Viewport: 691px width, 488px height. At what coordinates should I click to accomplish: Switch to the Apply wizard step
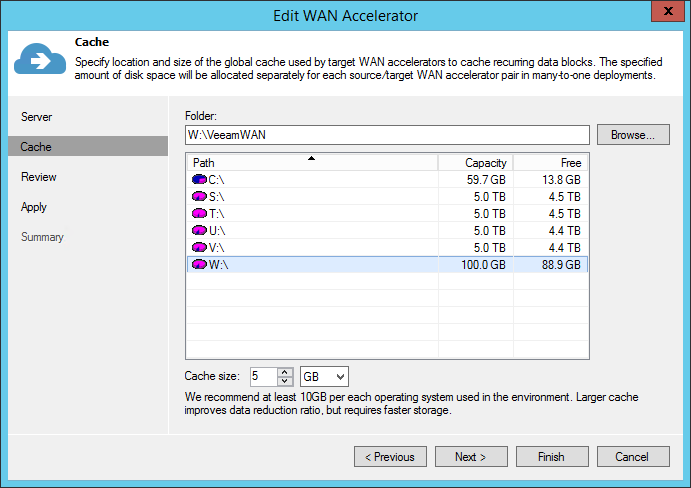[x=34, y=207]
